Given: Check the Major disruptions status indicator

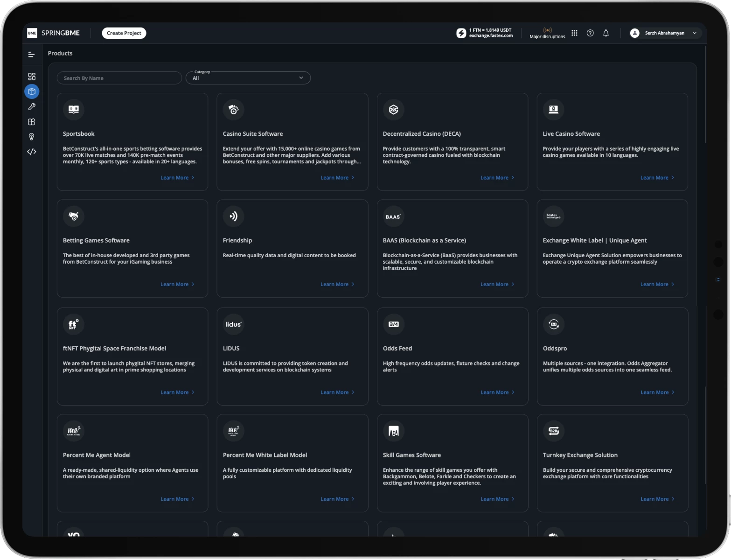Looking at the screenshot, I should coord(547,33).
